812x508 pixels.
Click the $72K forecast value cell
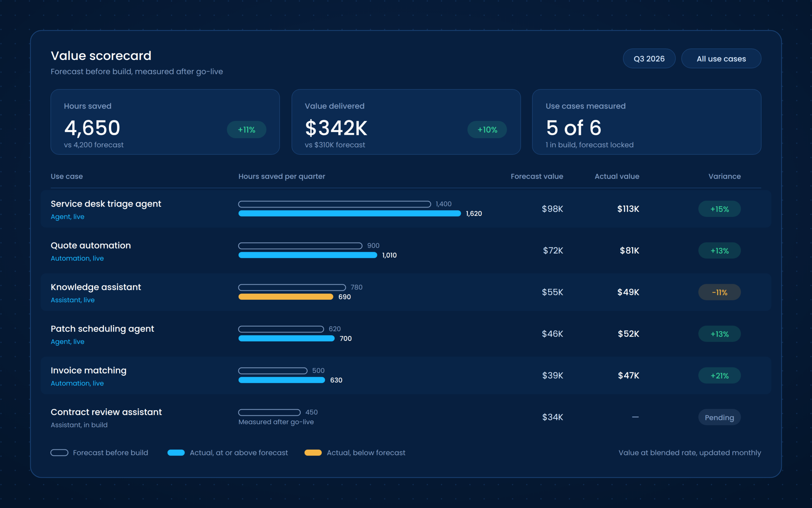[x=553, y=251]
